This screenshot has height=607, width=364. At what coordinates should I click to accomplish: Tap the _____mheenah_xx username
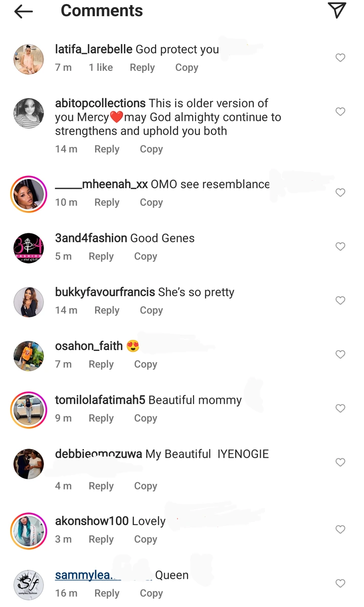click(x=101, y=185)
